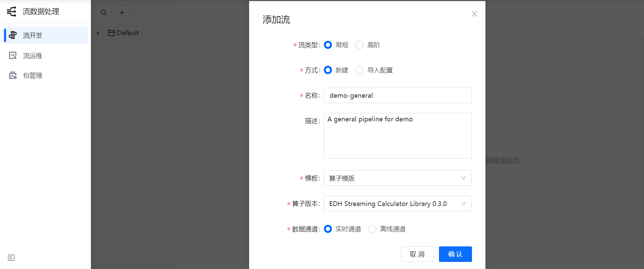644x269 pixels.
Task: Open the 流运维 menu item
Action: pos(45,55)
